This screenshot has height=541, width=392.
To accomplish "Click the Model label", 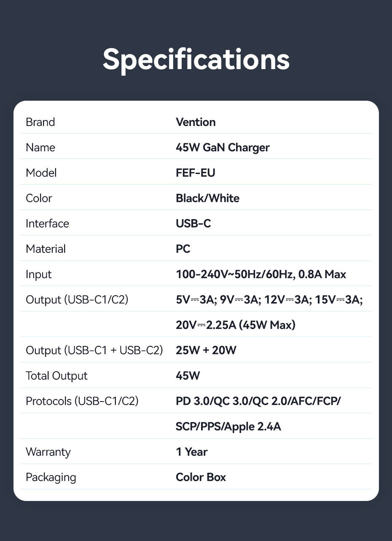I will coord(41,173).
